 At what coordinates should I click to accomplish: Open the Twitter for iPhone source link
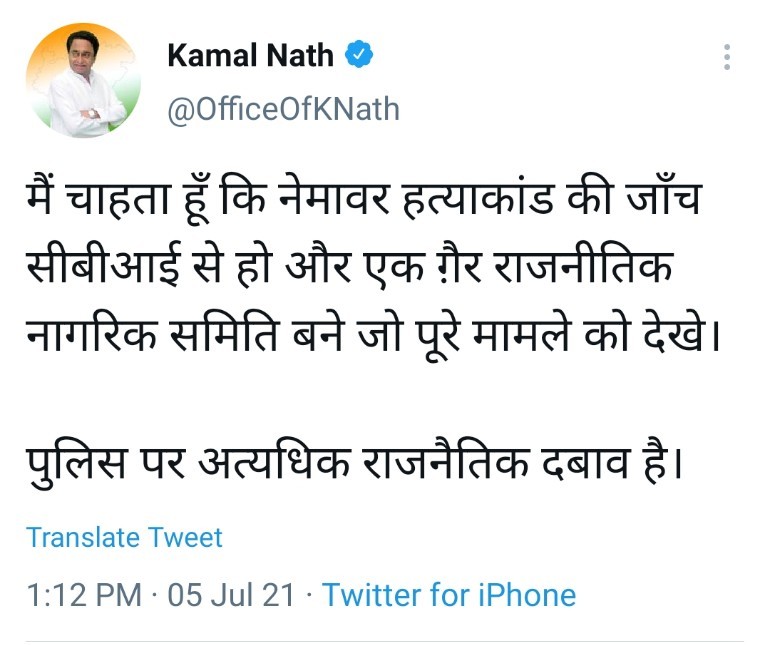[449, 595]
